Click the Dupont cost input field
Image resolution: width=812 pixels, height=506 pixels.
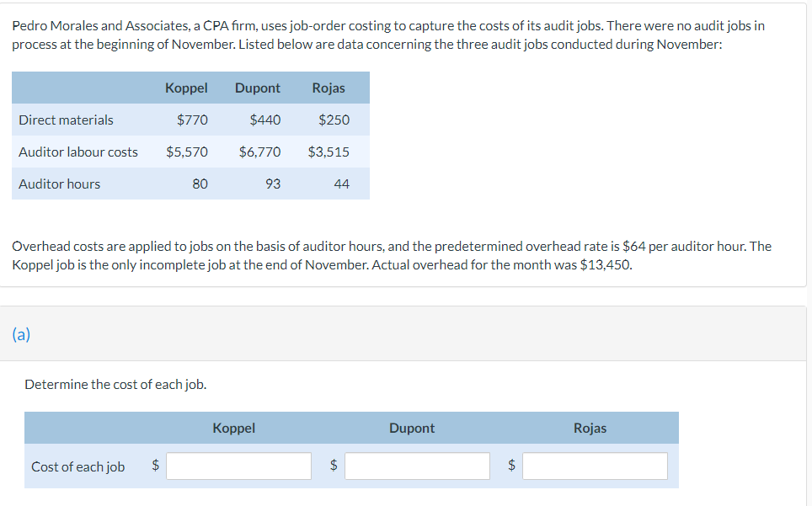click(x=417, y=466)
